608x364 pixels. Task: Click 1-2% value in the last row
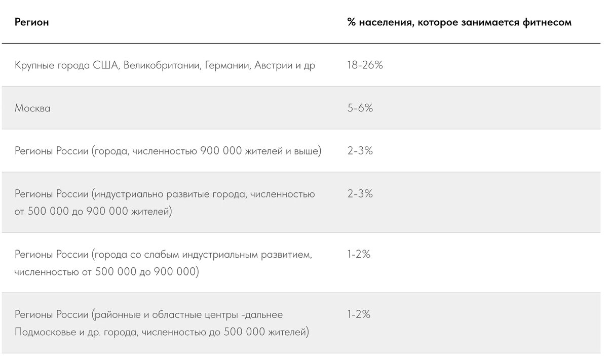(359, 314)
